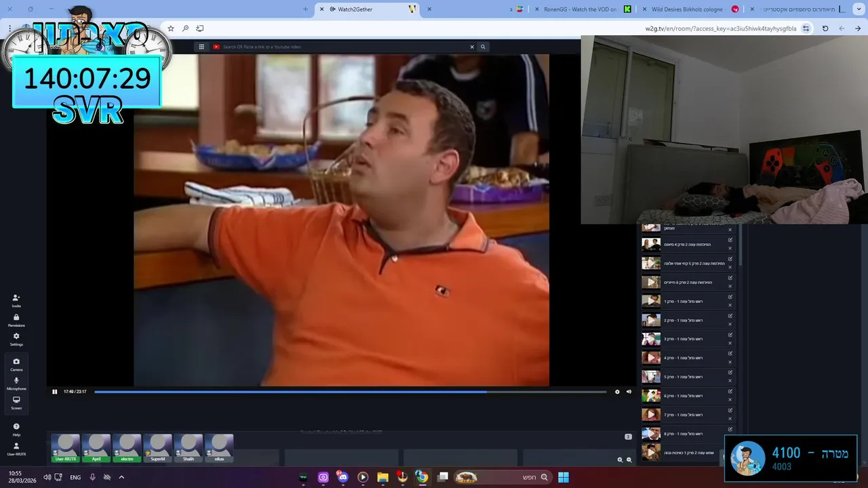Open Settings in the left sidebar
Image resolution: width=868 pixels, height=488 pixels.
(16, 339)
